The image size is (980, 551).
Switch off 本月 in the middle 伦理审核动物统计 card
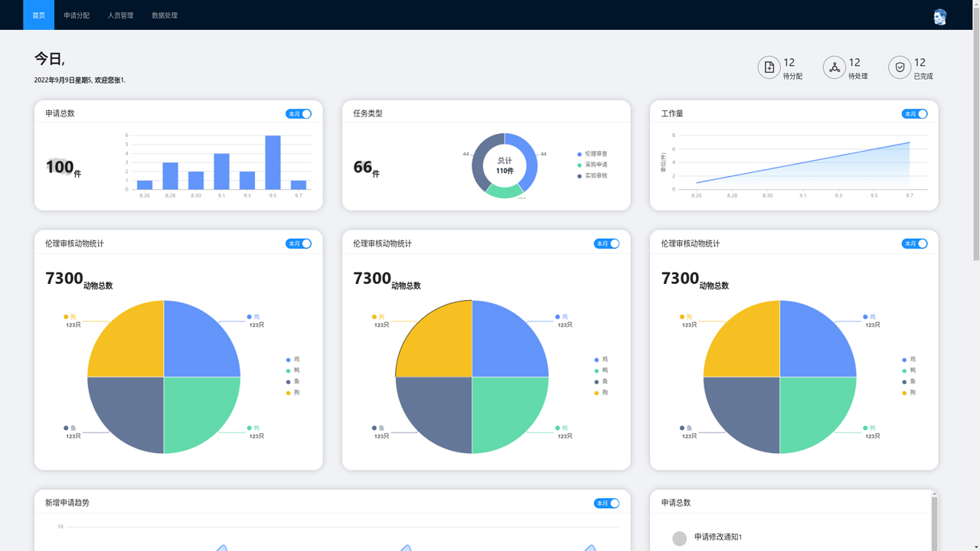click(x=606, y=244)
